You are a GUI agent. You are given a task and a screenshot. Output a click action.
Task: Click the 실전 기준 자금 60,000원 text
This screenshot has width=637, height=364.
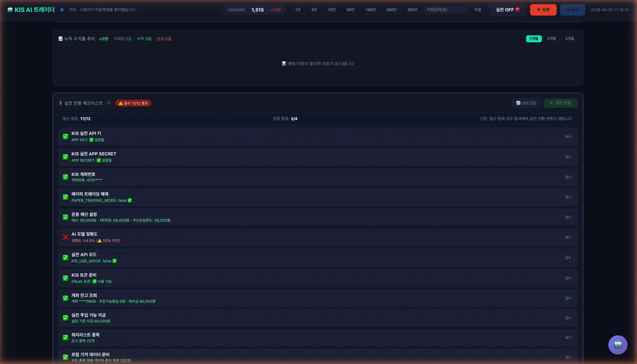(x=91, y=321)
